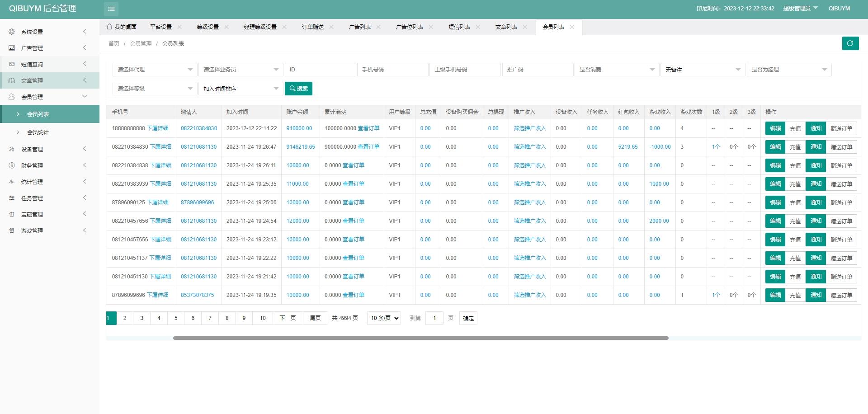868x414 pixels.
Task: Click the 手机号码 search input field
Action: 392,70
